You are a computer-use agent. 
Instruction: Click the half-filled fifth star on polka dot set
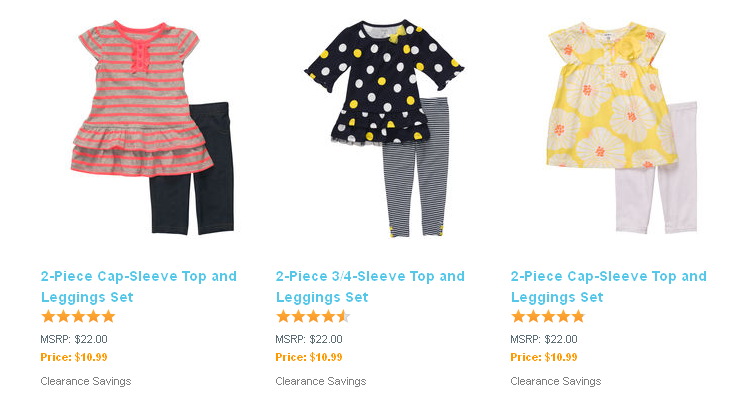(344, 317)
